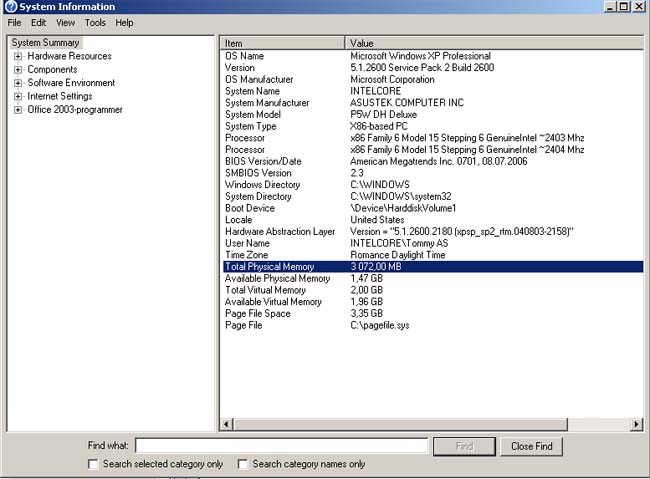The image size is (650, 479).
Task: Open the View menu
Action: (65, 23)
